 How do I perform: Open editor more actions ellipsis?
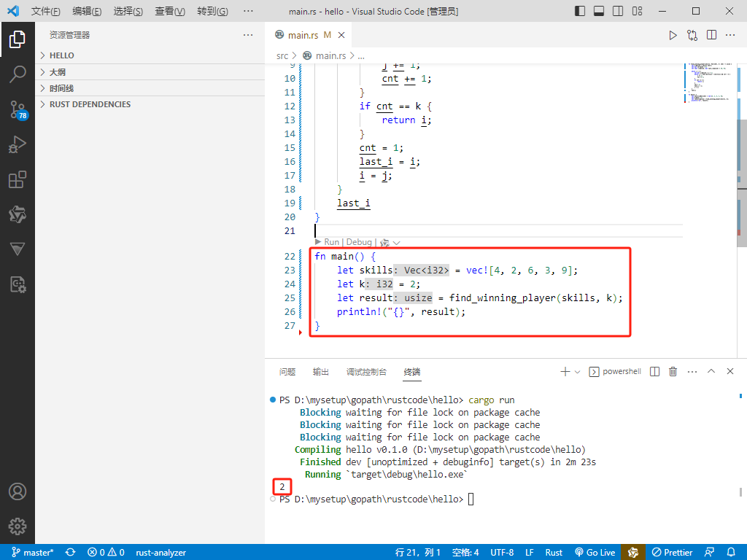(730, 35)
